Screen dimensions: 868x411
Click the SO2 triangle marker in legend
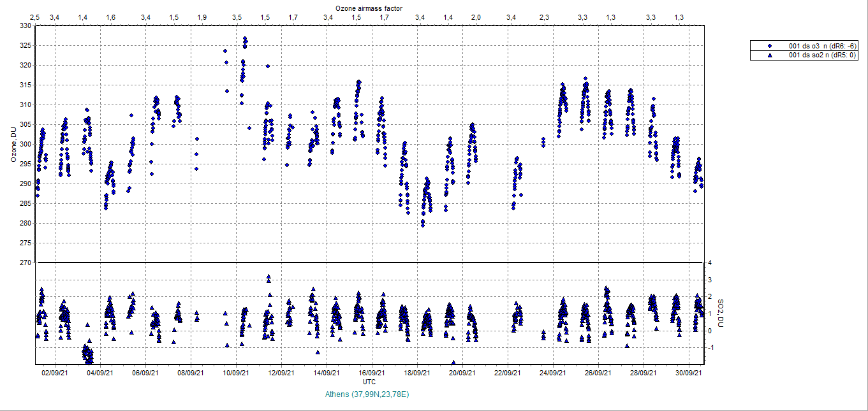770,55
